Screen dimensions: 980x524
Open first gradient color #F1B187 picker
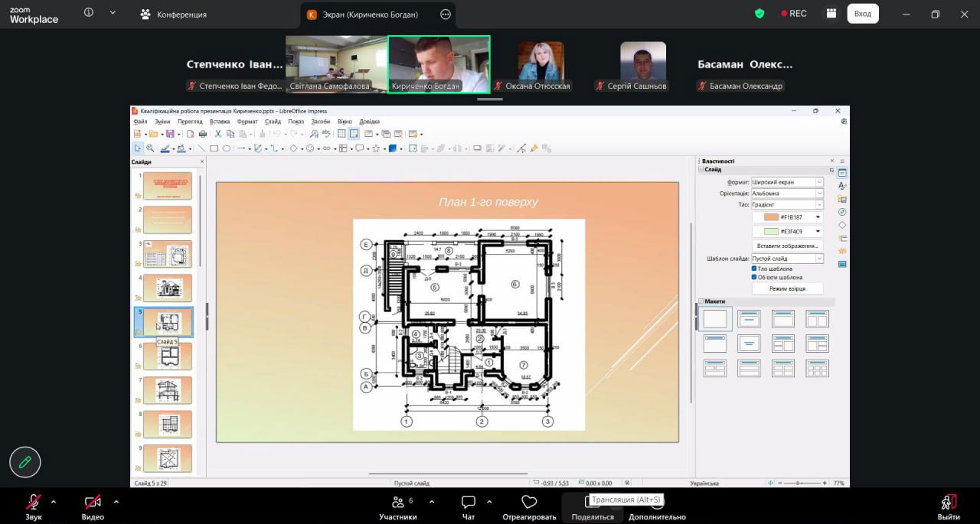787,217
